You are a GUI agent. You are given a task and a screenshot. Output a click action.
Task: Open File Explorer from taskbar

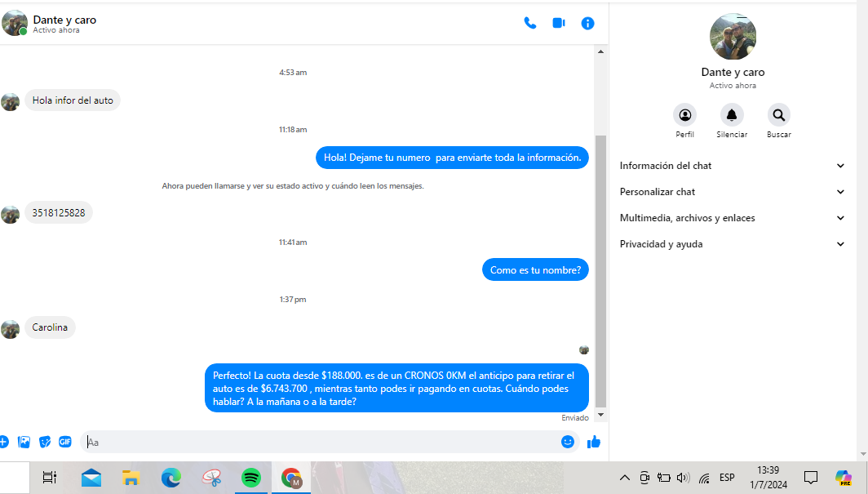coord(131,478)
